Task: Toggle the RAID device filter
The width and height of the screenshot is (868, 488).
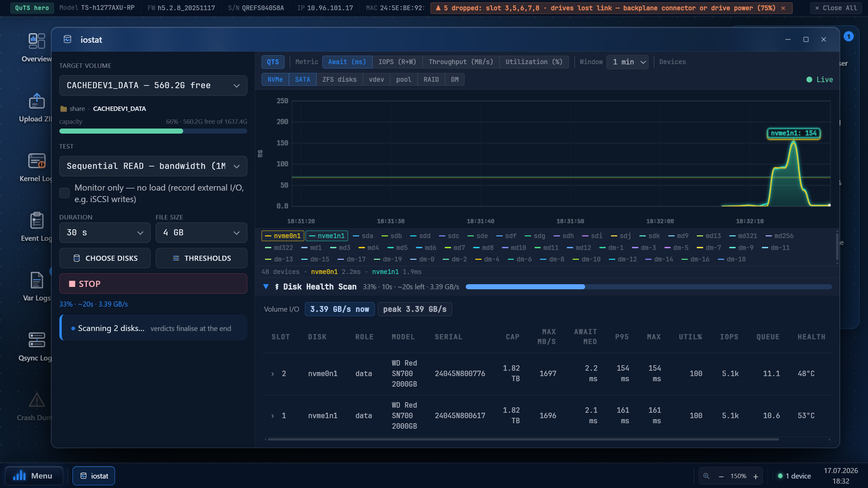Action: pos(431,79)
